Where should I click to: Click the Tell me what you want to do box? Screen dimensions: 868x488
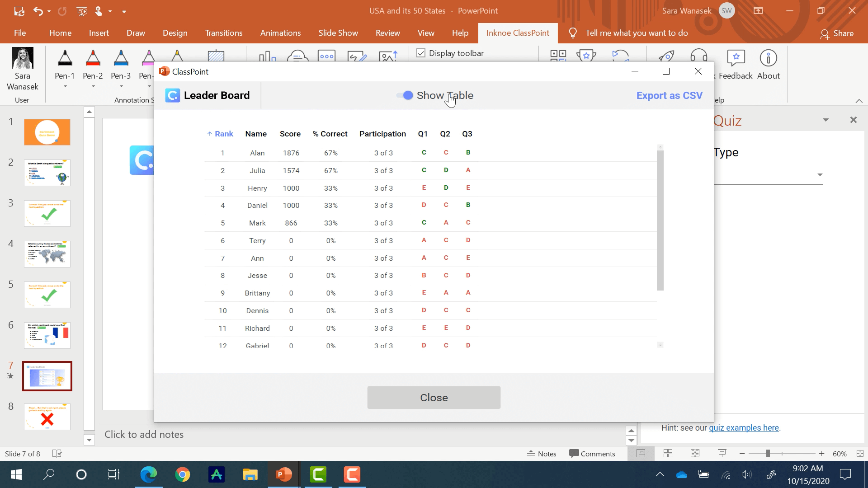637,33
